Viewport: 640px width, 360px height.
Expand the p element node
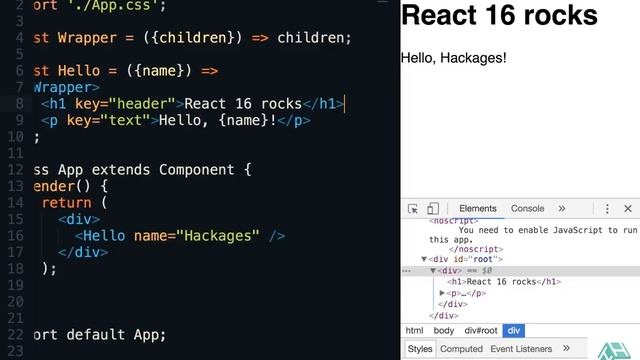point(442,293)
